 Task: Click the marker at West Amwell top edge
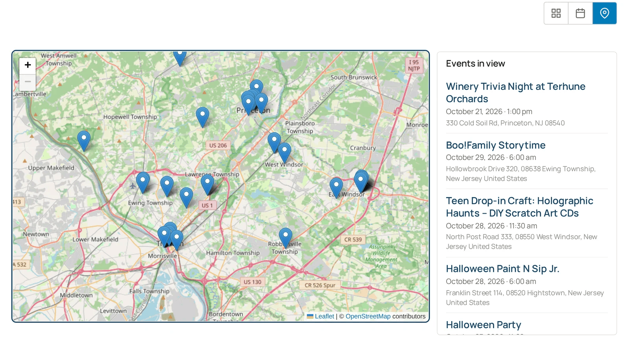click(x=180, y=58)
